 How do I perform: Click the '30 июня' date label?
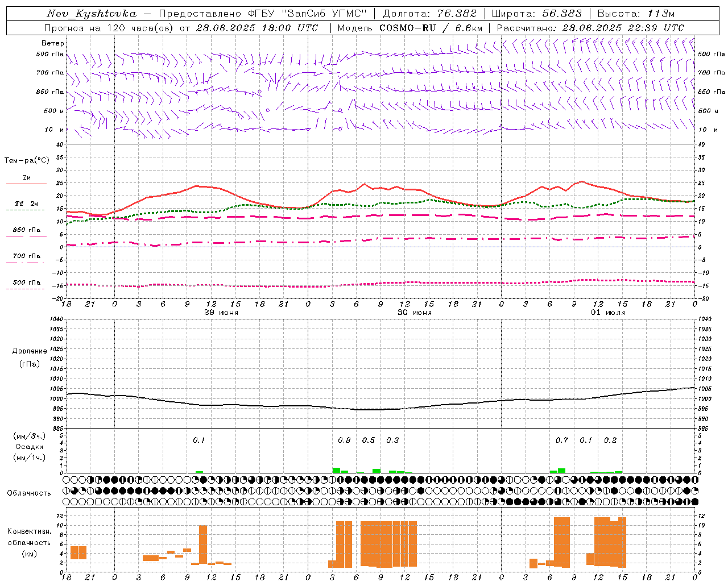(x=415, y=313)
